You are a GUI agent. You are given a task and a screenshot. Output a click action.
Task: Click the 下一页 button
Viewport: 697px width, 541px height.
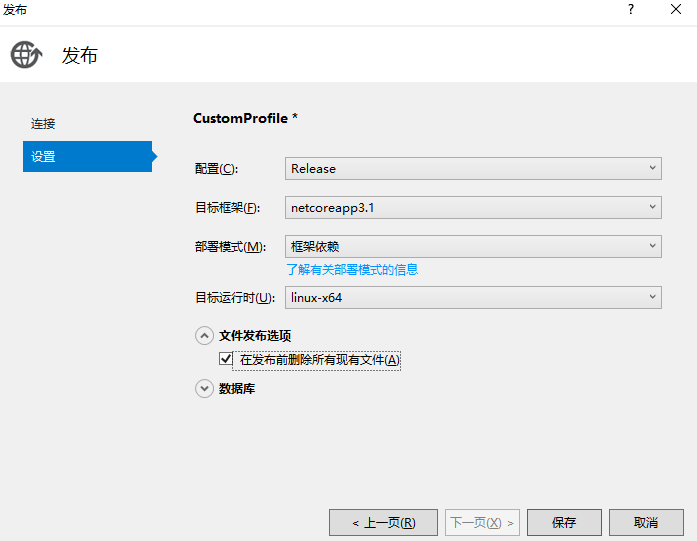pyautogui.click(x=483, y=522)
